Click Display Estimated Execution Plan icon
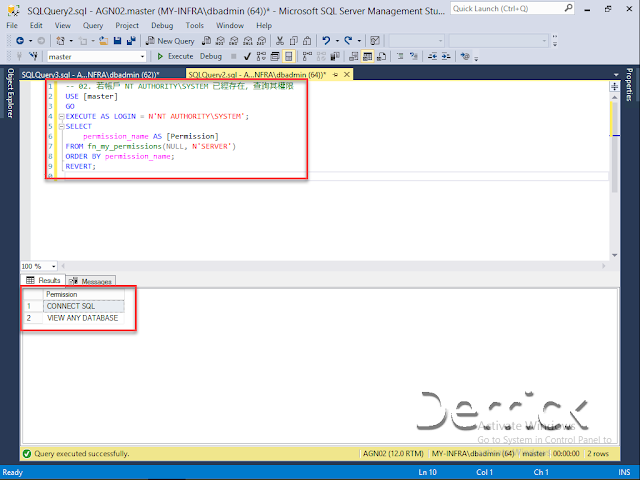This screenshot has width=640, height=480. pyautogui.click(x=261, y=56)
